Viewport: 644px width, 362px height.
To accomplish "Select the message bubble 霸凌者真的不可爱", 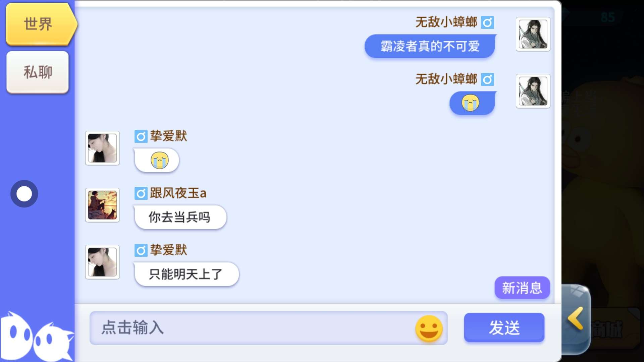I will point(430,46).
